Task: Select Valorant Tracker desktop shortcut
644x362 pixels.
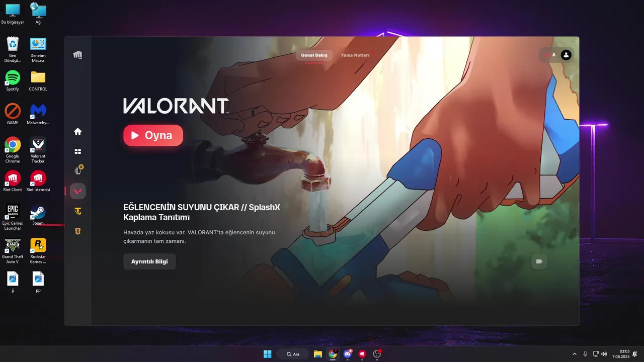Action: click(x=38, y=150)
